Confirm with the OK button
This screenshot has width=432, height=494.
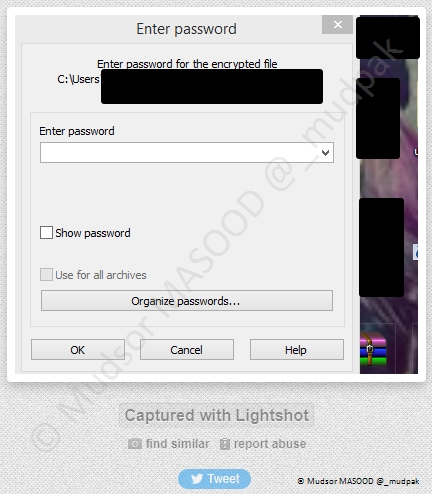click(x=78, y=350)
